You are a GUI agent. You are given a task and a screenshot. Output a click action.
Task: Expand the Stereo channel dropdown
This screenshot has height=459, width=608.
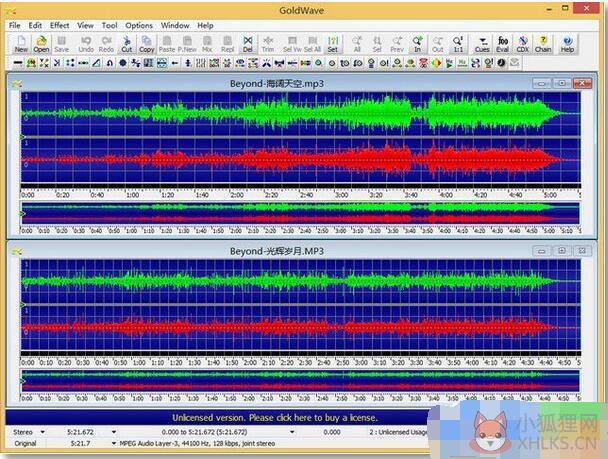(x=43, y=432)
